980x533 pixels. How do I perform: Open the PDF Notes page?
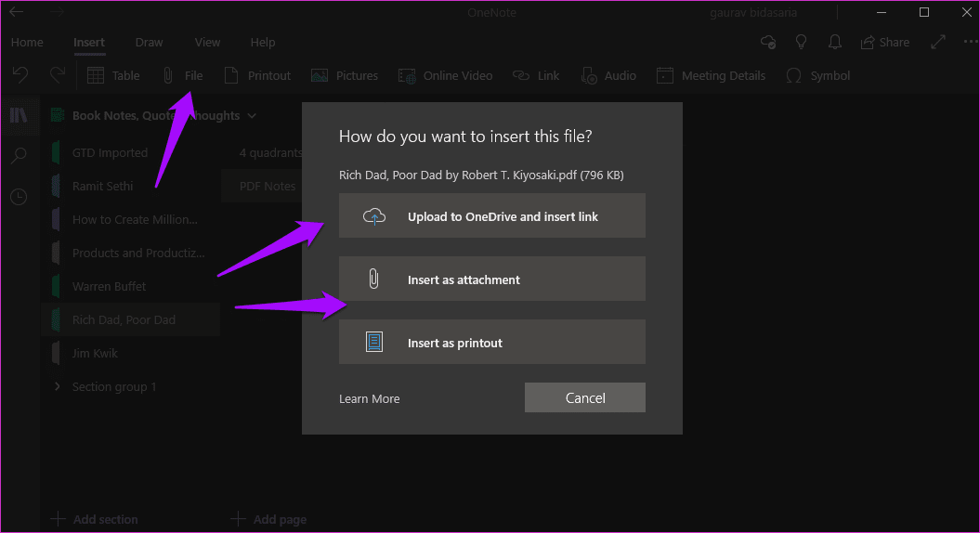(x=263, y=187)
